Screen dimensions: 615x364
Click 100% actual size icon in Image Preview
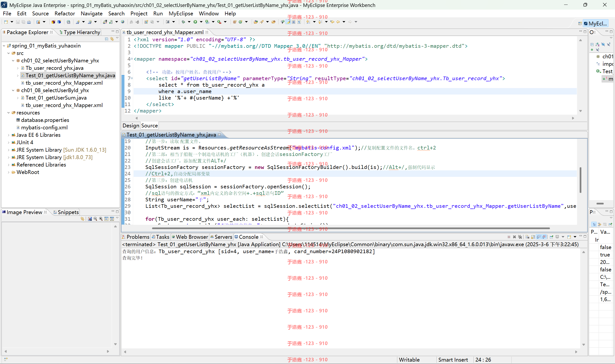(x=106, y=219)
